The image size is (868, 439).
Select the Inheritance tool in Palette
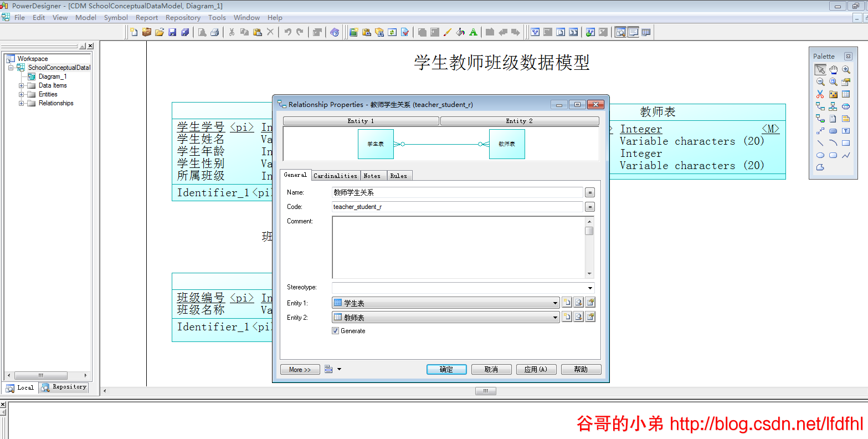[x=833, y=106]
